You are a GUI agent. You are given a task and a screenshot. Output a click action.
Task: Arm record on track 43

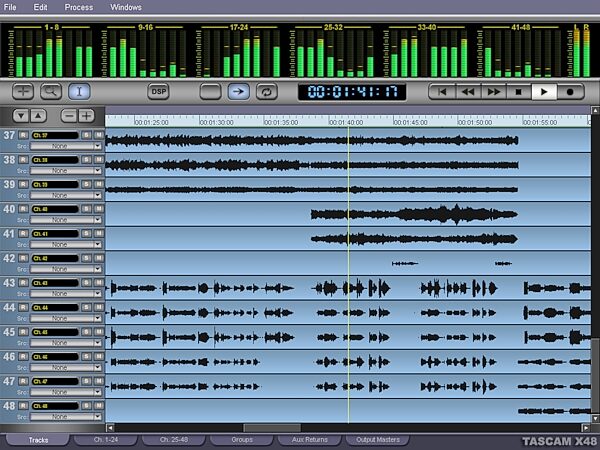23,283
